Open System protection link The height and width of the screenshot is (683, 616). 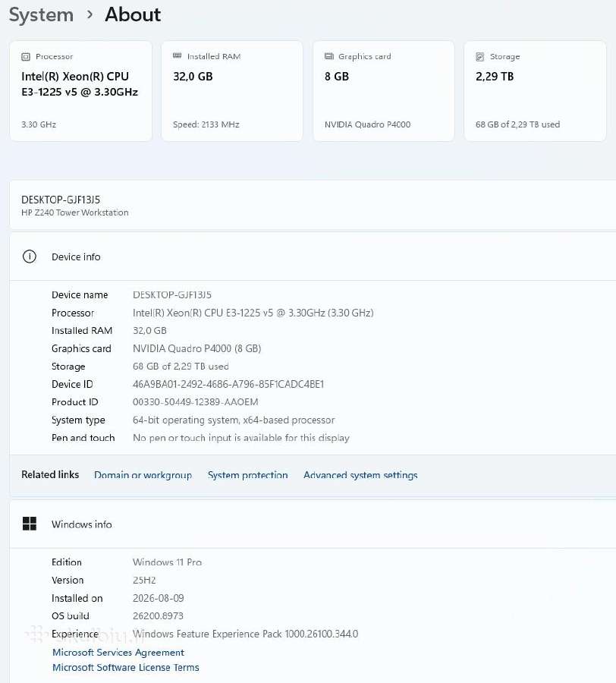point(248,475)
